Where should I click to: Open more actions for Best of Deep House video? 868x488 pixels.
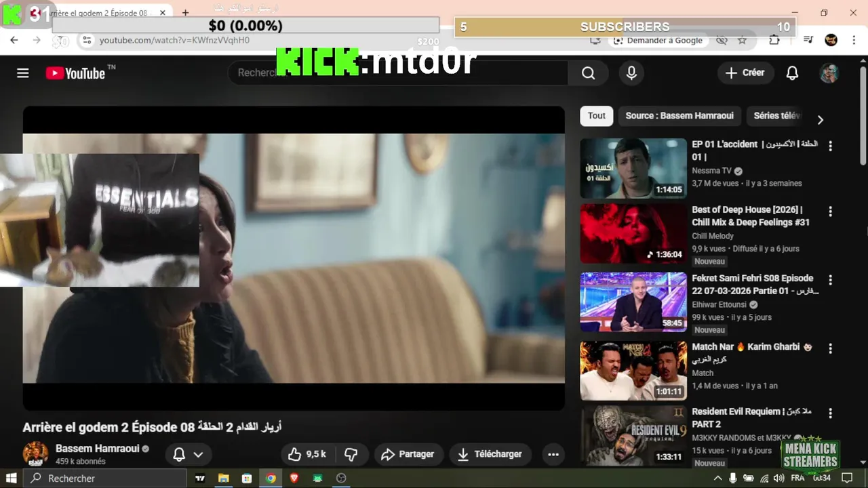pyautogui.click(x=830, y=211)
